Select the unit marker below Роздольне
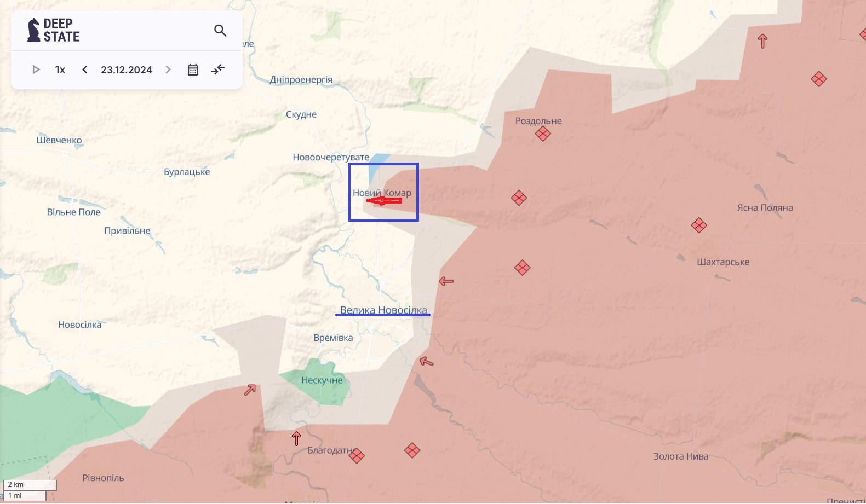866x504 pixels. click(x=543, y=134)
